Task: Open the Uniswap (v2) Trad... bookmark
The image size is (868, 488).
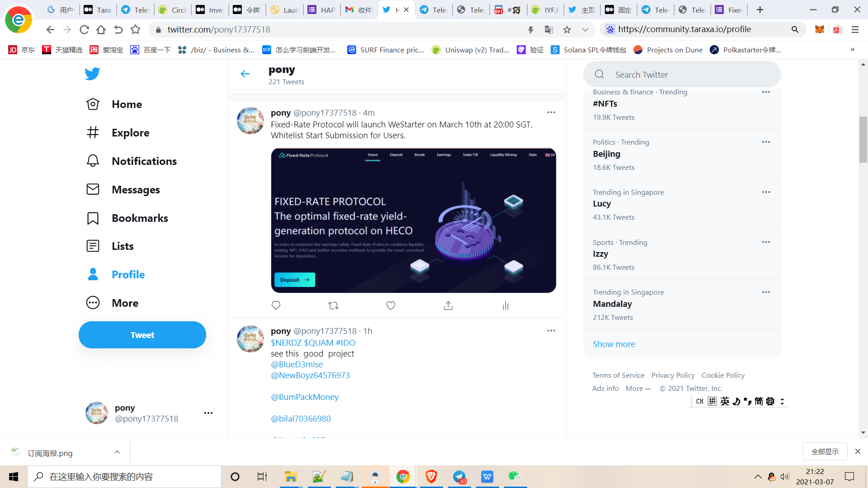Action: (470, 50)
